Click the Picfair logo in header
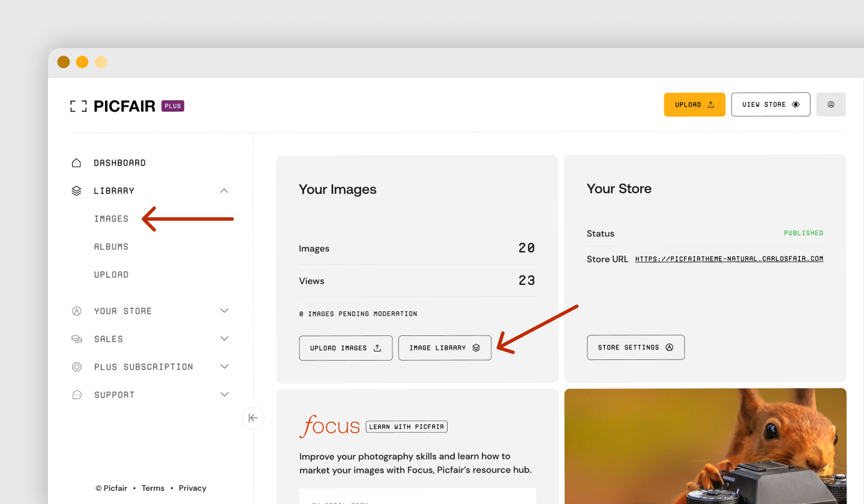The height and width of the screenshot is (504, 864). tap(113, 106)
